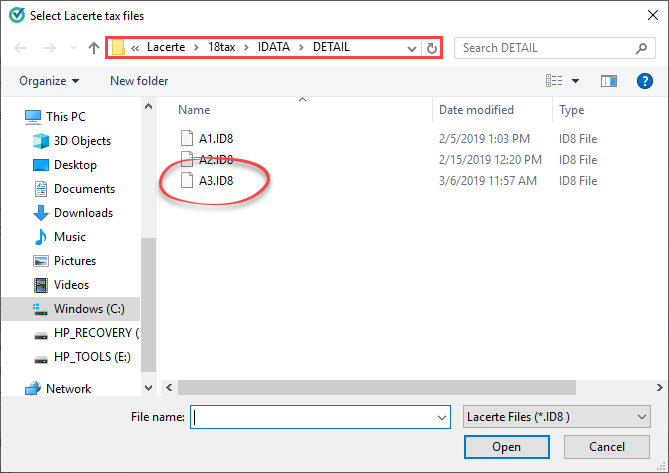Select This PC in navigation pane

click(66, 116)
